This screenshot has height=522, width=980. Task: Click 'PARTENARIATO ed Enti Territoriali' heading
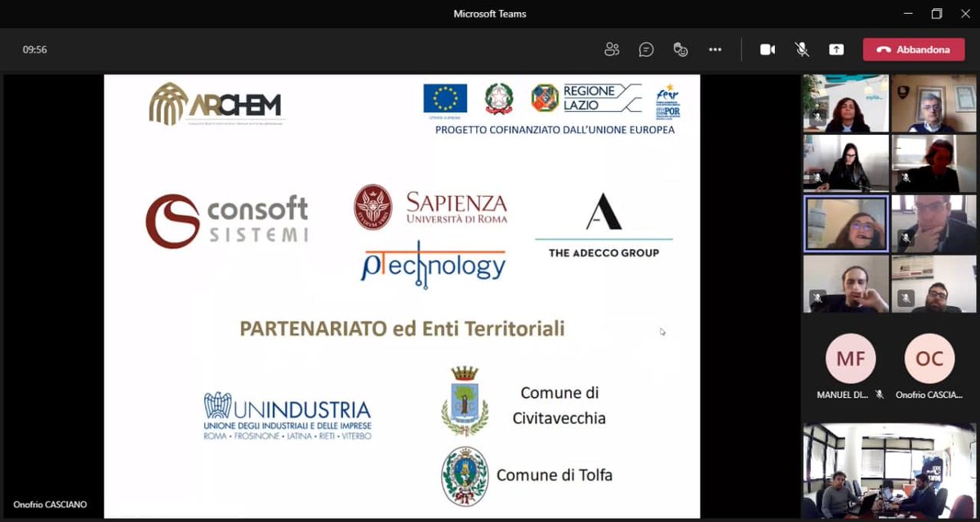pyautogui.click(x=402, y=328)
